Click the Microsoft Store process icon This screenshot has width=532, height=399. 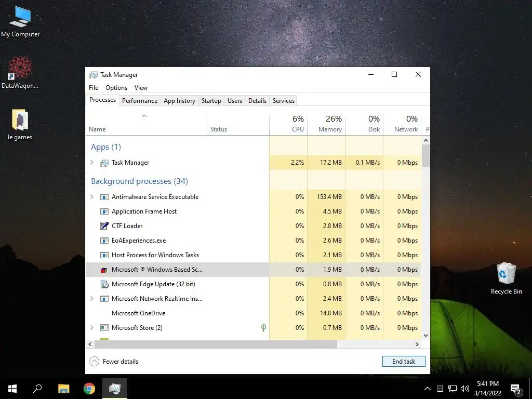[x=104, y=328]
